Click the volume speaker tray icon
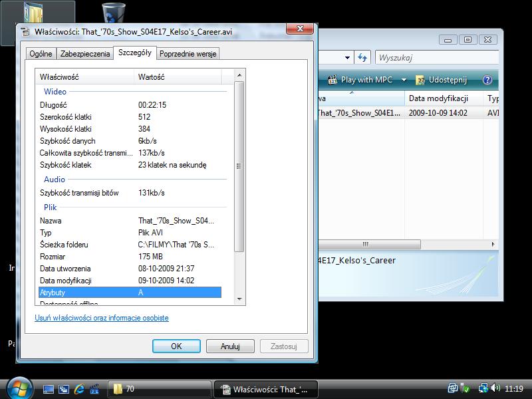The width and height of the screenshot is (532, 399). (495, 388)
